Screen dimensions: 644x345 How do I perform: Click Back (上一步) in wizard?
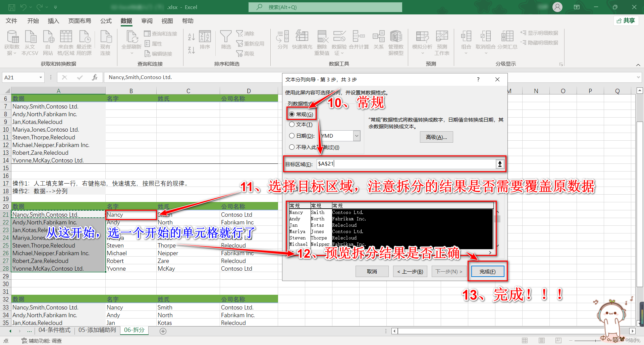click(x=410, y=271)
